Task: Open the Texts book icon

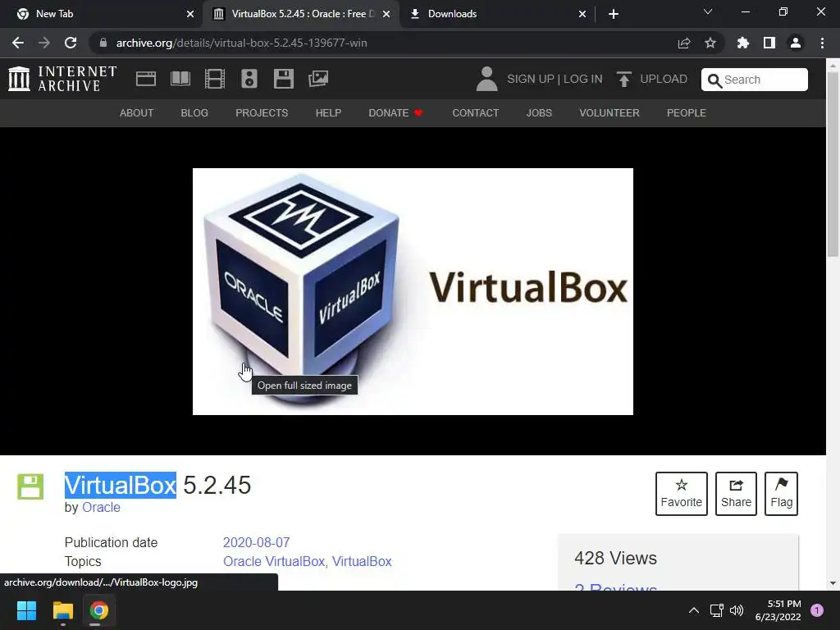Action: tap(180, 79)
